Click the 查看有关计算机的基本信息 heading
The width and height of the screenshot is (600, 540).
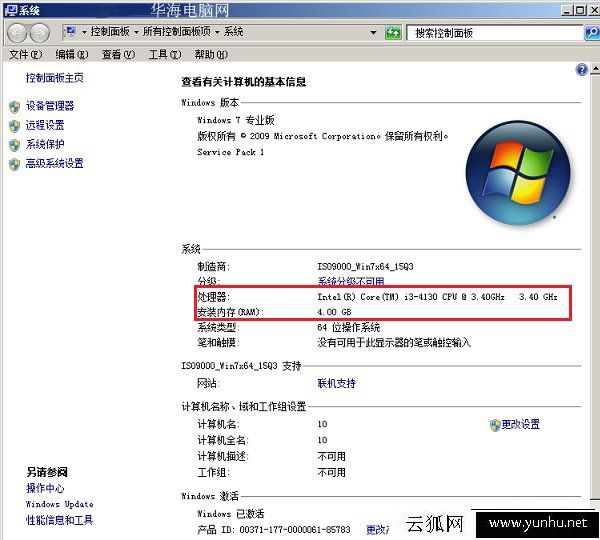[244, 82]
